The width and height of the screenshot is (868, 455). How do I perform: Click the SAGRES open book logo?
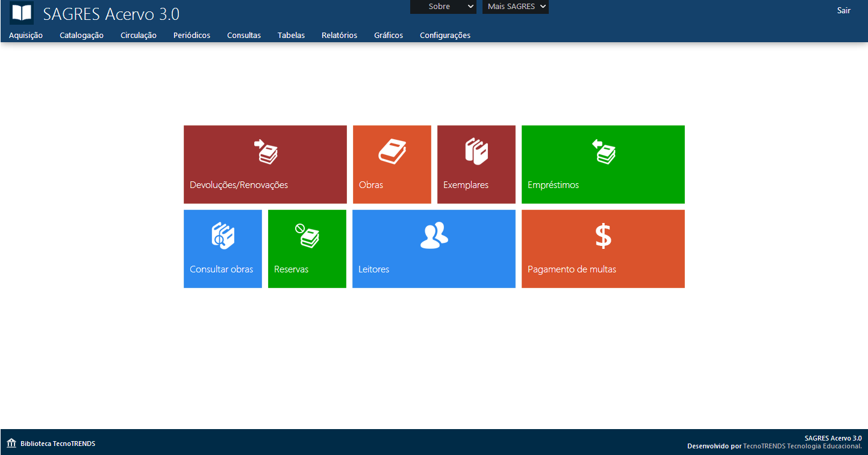click(22, 13)
